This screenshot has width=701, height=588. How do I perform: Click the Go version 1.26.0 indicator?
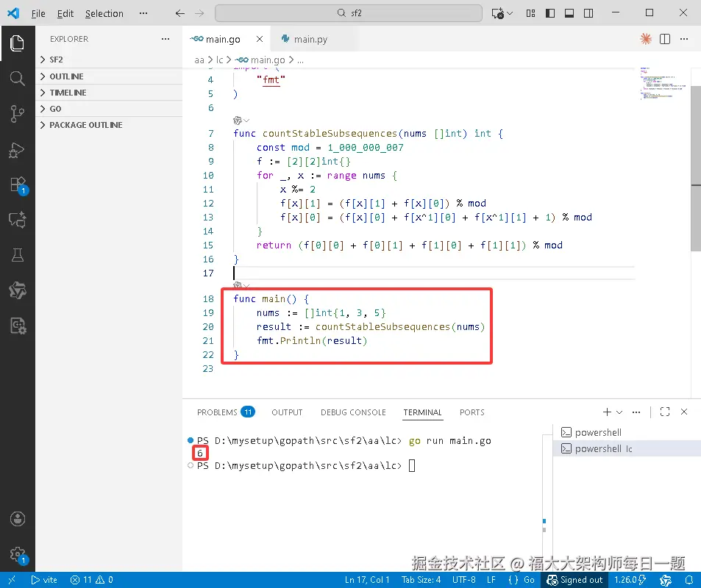pos(630,580)
